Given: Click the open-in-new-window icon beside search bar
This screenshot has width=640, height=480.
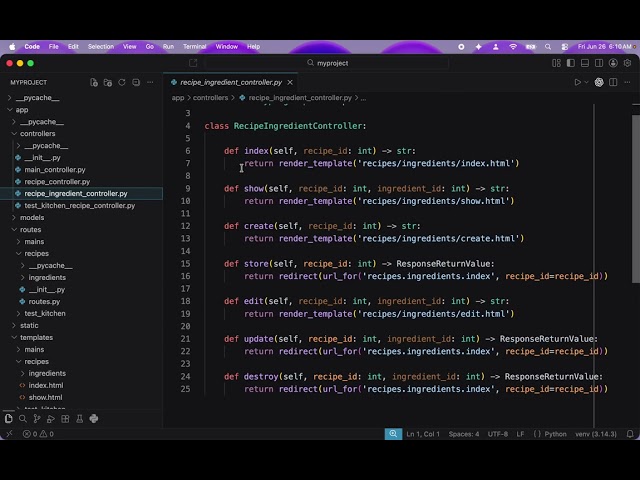Looking at the screenshot, I should pos(193,63).
